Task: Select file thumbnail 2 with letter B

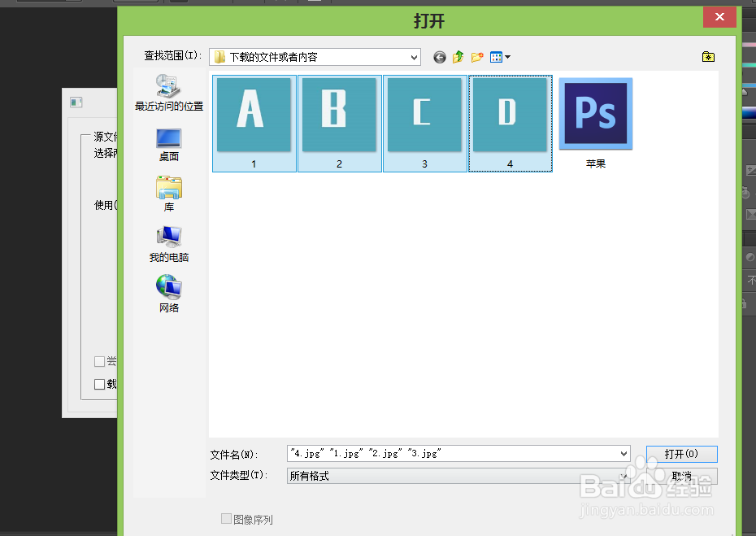Action: [340, 124]
